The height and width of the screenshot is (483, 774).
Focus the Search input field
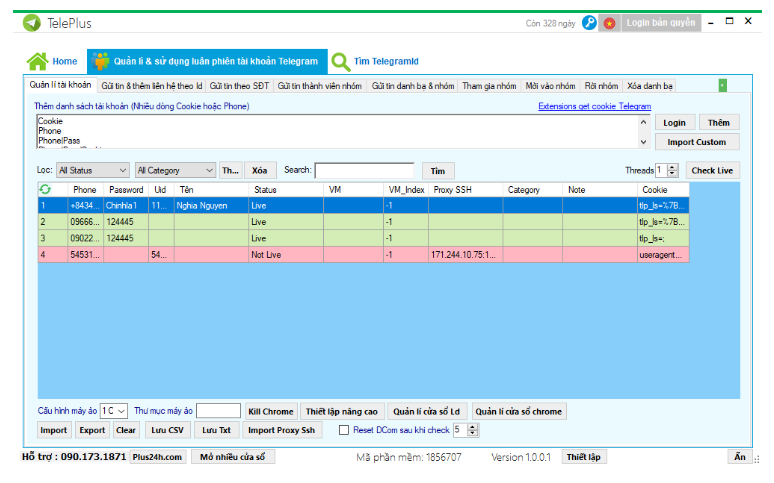[x=364, y=170]
